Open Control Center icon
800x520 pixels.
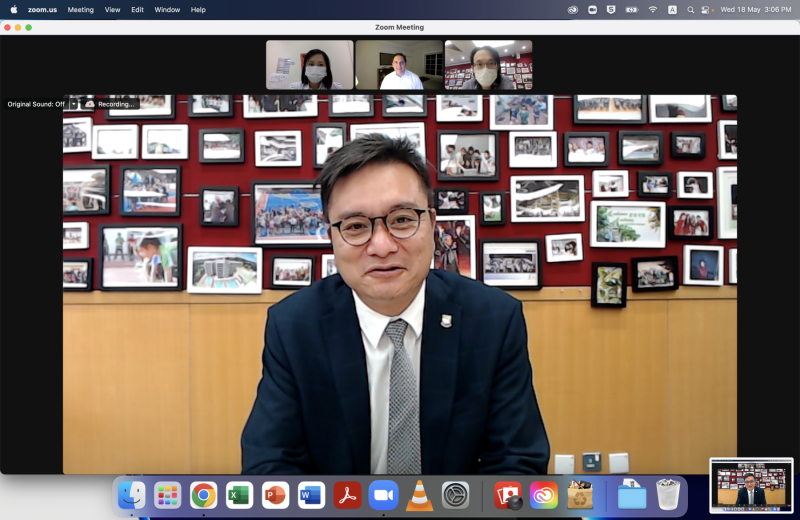[x=705, y=10]
